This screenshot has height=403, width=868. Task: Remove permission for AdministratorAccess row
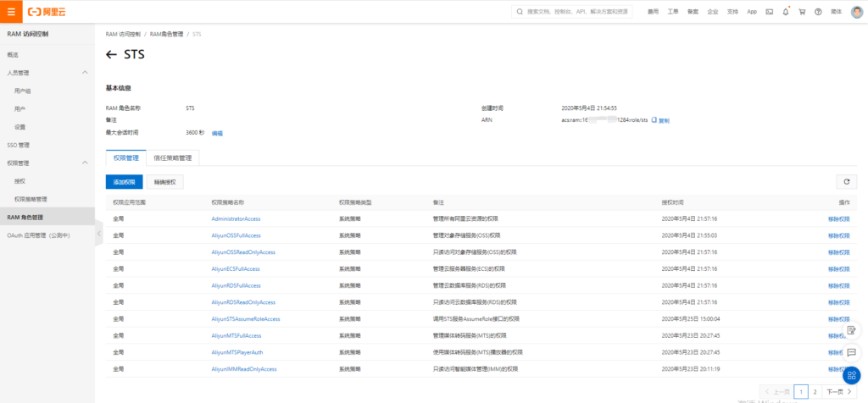point(838,219)
